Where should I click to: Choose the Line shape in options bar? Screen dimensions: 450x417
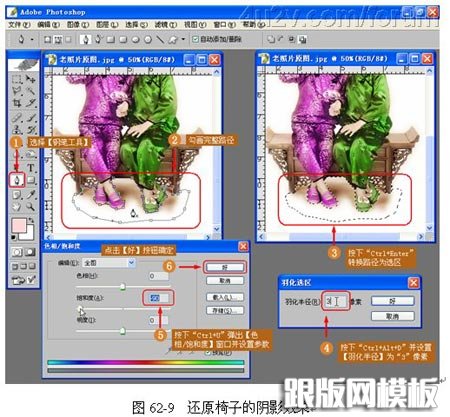click(160, 40)
